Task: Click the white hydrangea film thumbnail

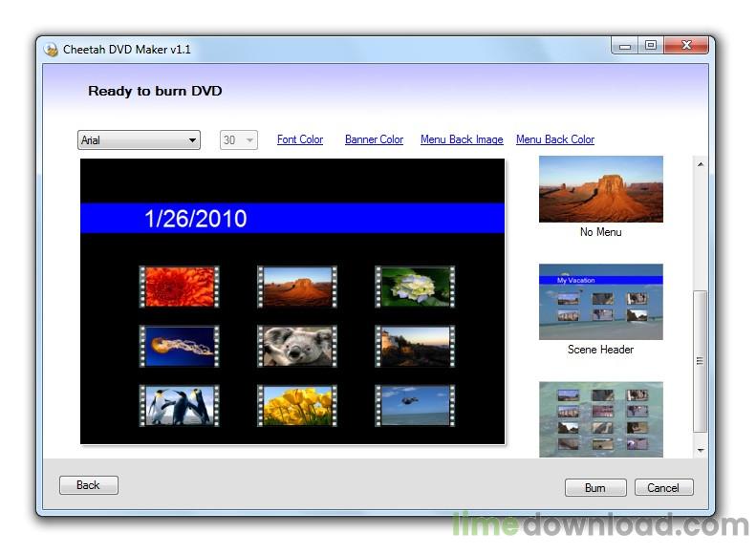Action: [415, 287]
